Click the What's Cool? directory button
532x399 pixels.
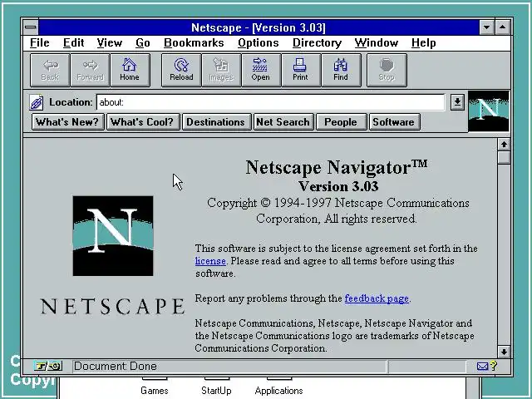click(142, 122)
